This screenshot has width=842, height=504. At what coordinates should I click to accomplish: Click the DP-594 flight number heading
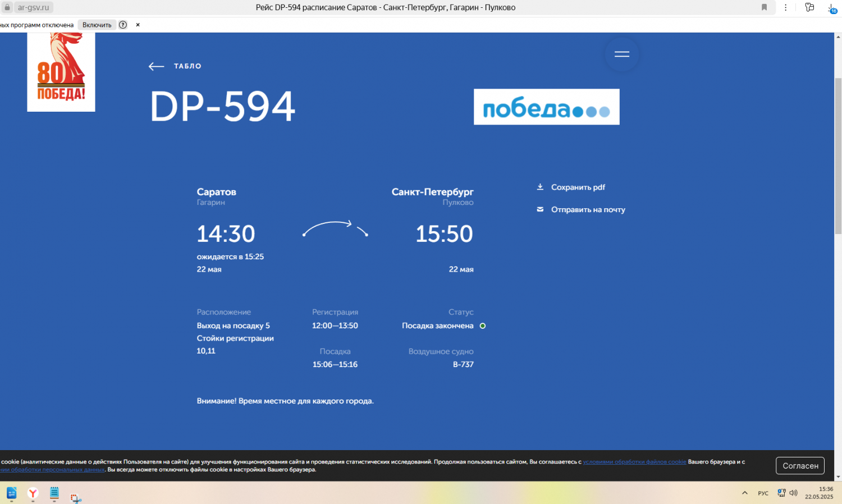click(x=223, y=106)
